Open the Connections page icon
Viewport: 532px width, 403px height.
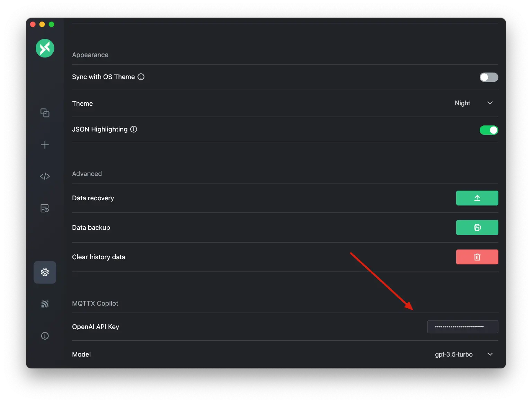45,113
